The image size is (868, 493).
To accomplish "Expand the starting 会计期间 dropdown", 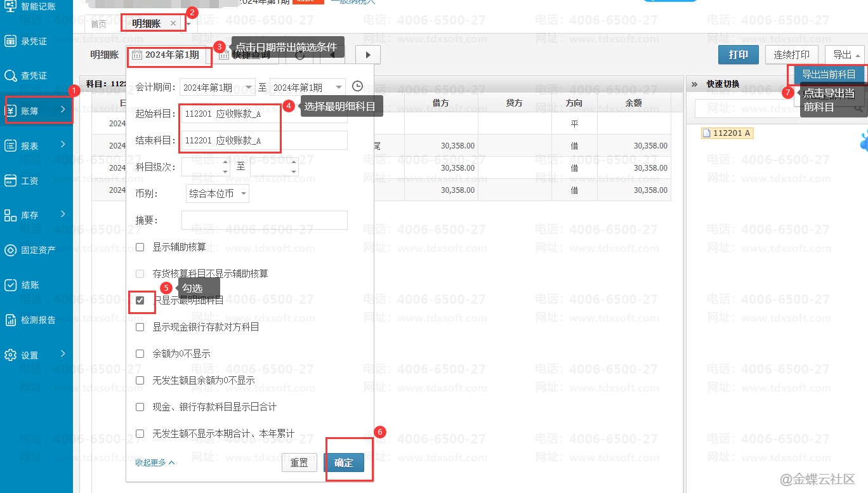I will [x=249, y=87].
